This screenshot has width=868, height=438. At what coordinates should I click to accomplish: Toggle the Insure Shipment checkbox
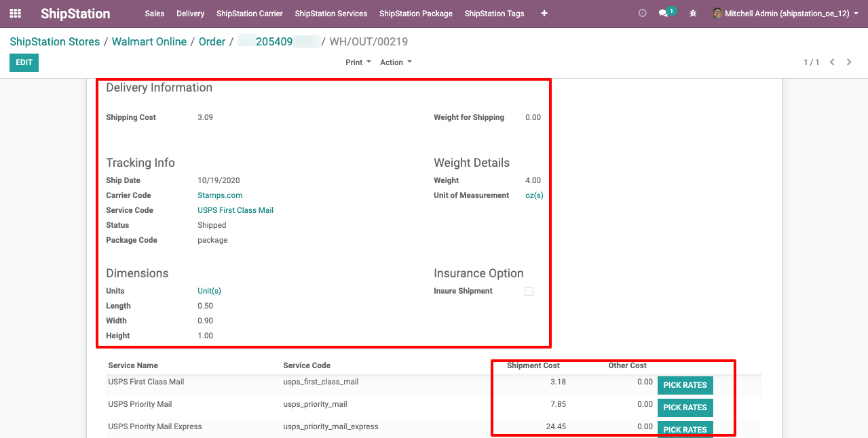pyautogui.click(x=529, y=292)
